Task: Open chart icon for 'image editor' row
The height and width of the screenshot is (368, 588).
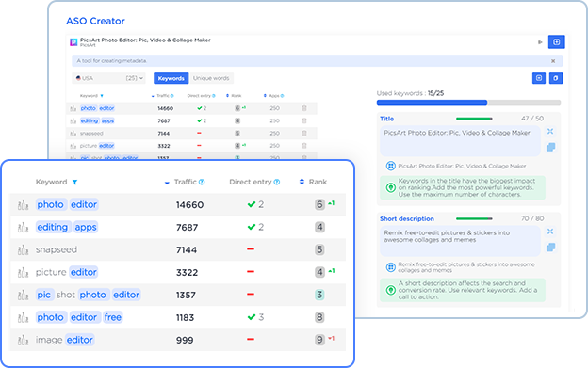Action: (23, 340)
